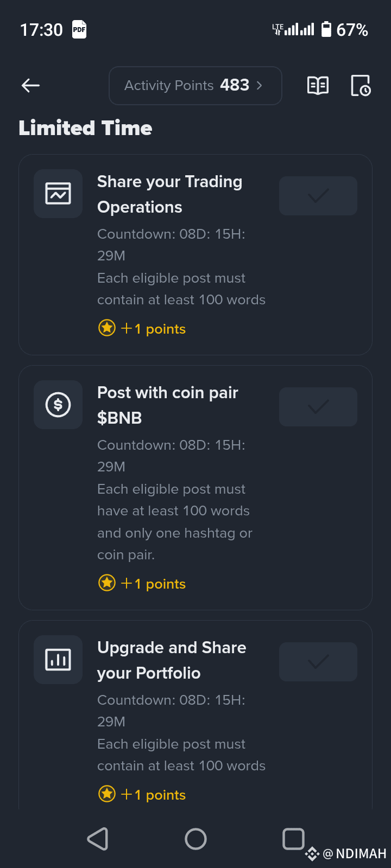Tap the bar chart portfolio icon

tap(58, 660)
